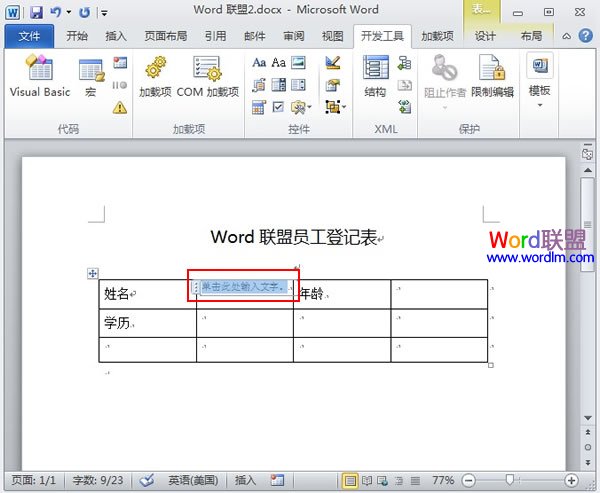Open COM 加载项 dialog
The image size is (600, 493).
pos(207,77)
